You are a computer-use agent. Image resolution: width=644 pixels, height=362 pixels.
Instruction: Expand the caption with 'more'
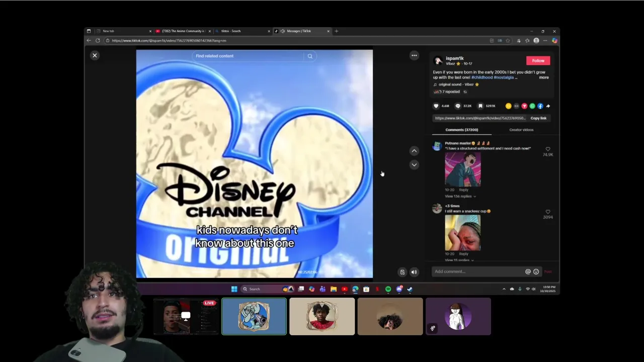point(544,77)
